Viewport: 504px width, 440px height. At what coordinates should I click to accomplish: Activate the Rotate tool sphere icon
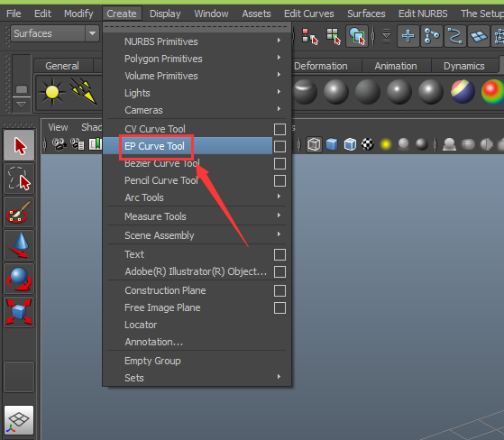pyautogui.click(x=19, y=279)
